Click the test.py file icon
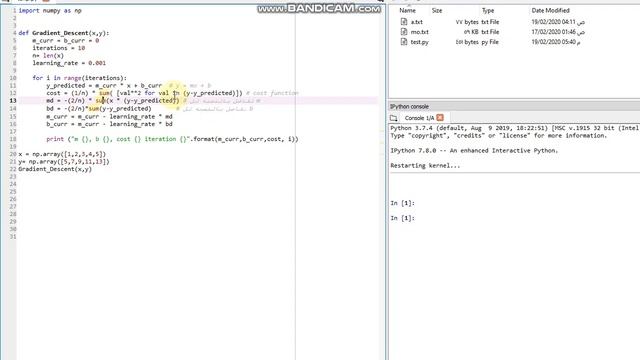 click(x=404, y=42)
